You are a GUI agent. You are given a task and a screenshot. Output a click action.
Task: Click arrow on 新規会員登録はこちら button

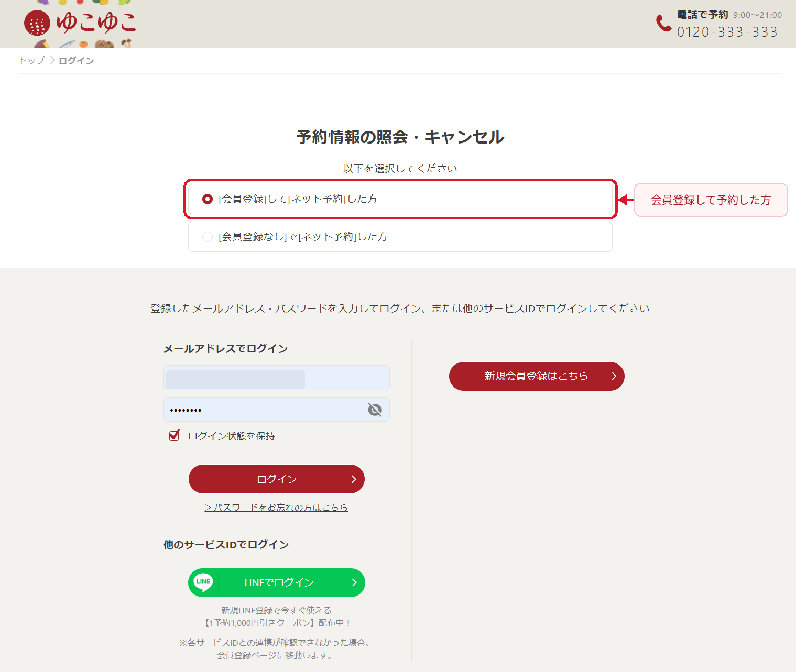(x=614, y=376)
